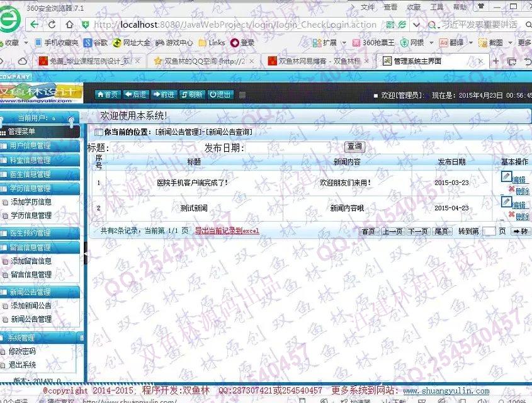Expand the 医生信息管理 menu section
Viewport: 532px width, 403px height.
click(40, 174)
